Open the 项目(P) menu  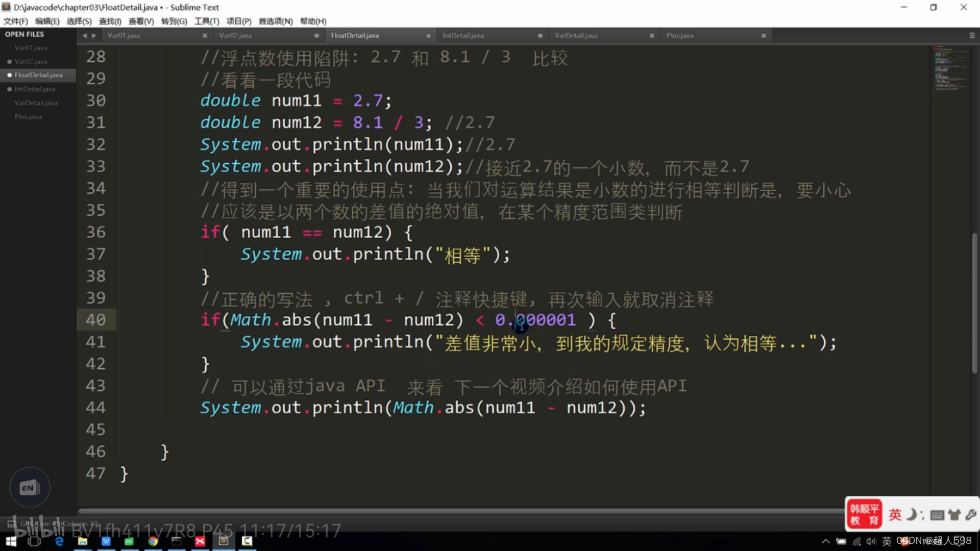pyautogui.click(x=239, y=21)
